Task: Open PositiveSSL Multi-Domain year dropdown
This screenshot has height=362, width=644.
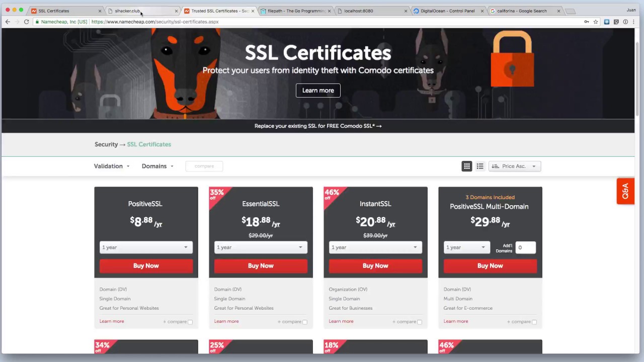Action: click(466, 247)
